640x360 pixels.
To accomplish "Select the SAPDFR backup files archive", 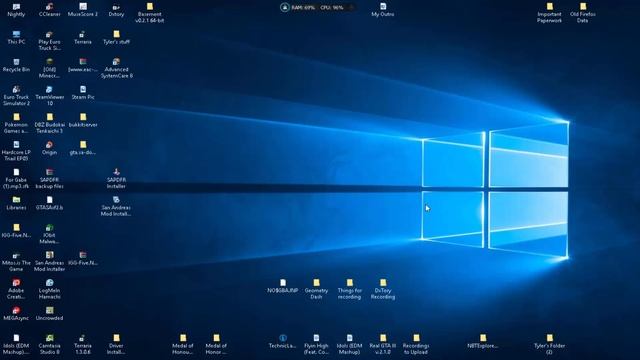I will click(x=49, y=179).
